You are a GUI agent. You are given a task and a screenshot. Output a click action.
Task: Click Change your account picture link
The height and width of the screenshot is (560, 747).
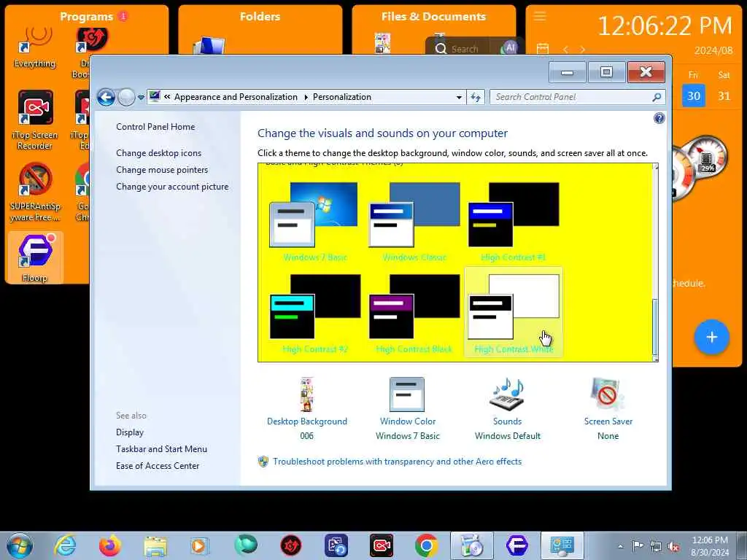pos(172,187)
